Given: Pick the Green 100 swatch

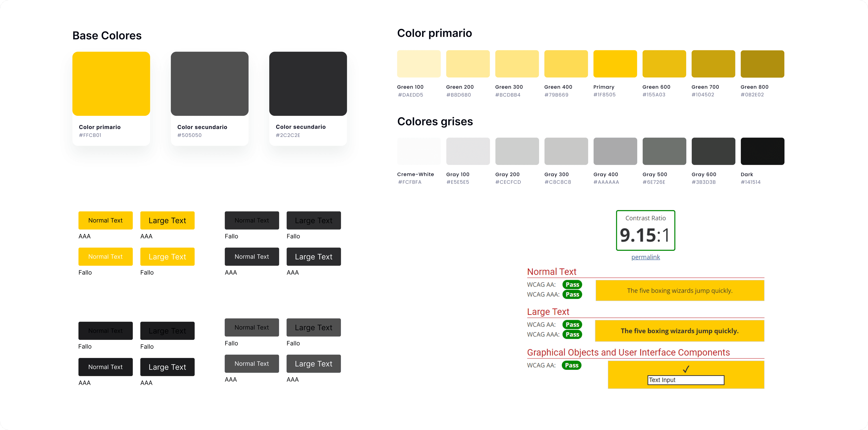Looking at the screenshot, I should [419, 64].
